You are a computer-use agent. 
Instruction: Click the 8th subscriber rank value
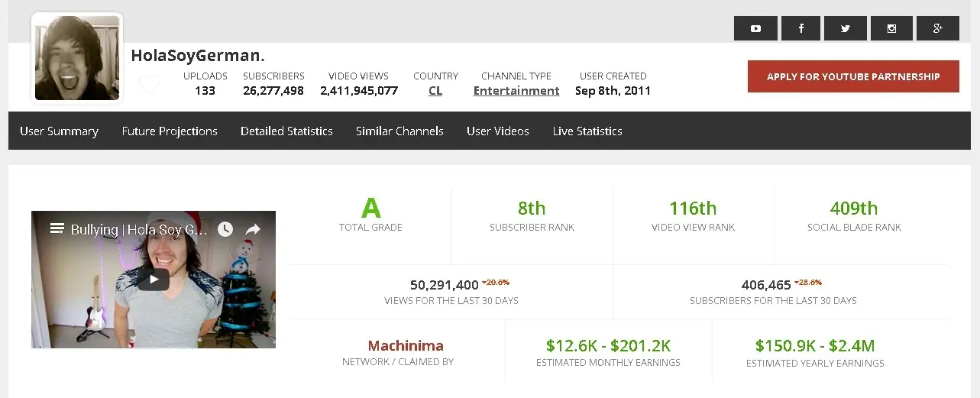click(x=532, y=209)
